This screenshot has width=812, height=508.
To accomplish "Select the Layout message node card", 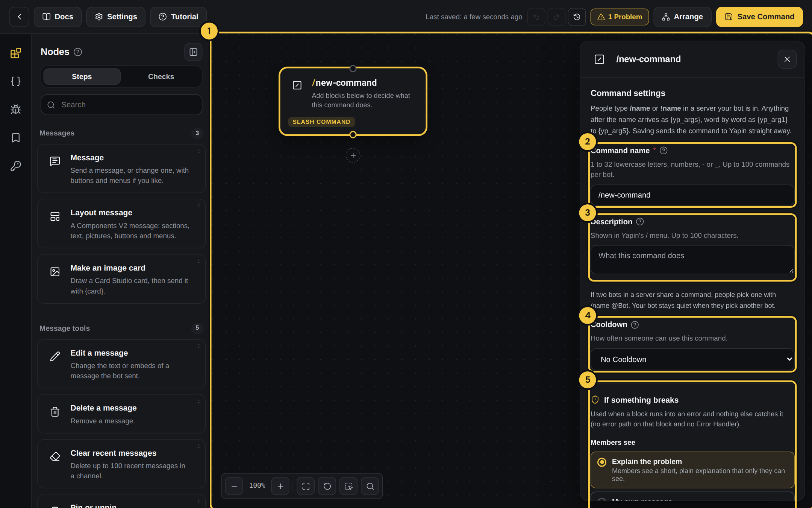I will tap(121, 224).
